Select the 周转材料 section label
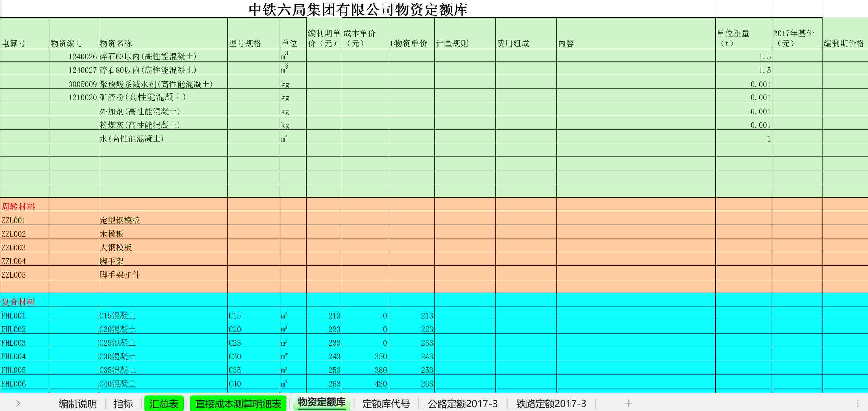 click(25, 205)
